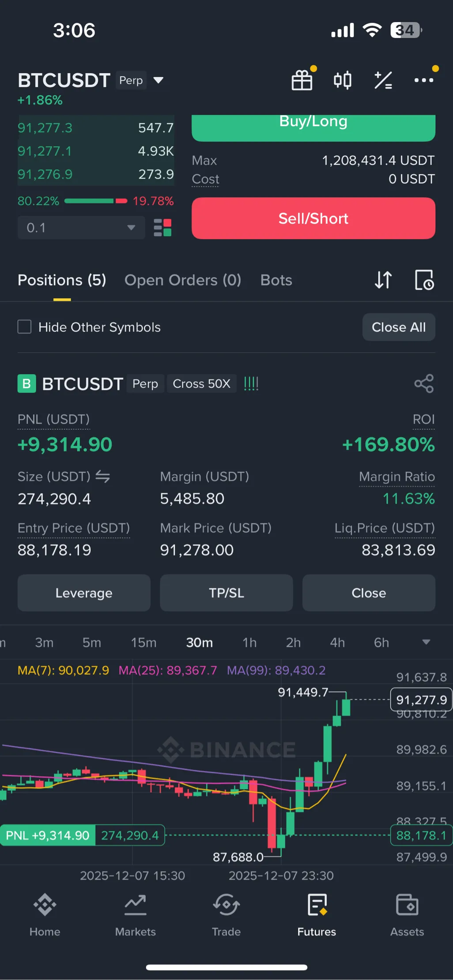The height and width of the screenshot is (980, 453).
Task: Expand more chart timeframes arrow
Action: (426, 642)
